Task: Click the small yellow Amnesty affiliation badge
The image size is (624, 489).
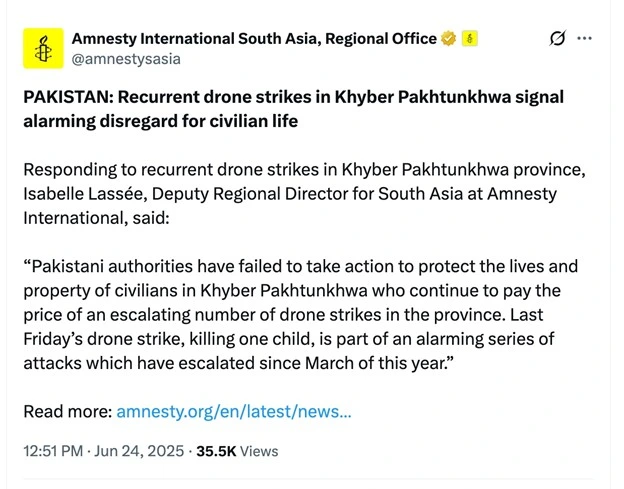Action: (469, 39)
